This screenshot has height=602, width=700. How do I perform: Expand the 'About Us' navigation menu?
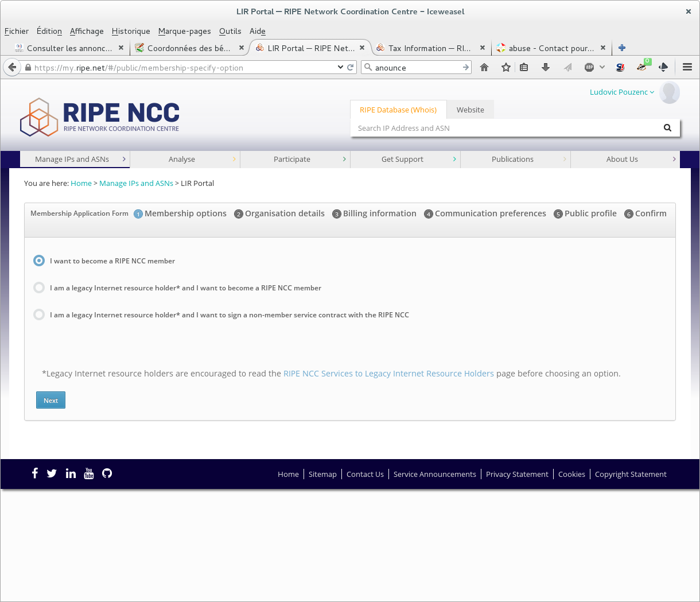tap(625, 160)
